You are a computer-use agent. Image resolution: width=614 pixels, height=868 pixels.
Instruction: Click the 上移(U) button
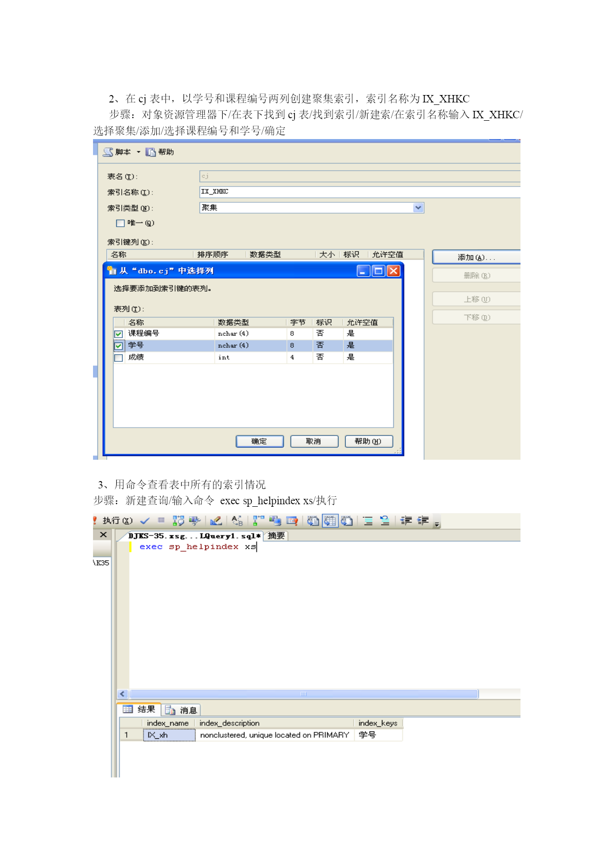click(x=476, y=299)
